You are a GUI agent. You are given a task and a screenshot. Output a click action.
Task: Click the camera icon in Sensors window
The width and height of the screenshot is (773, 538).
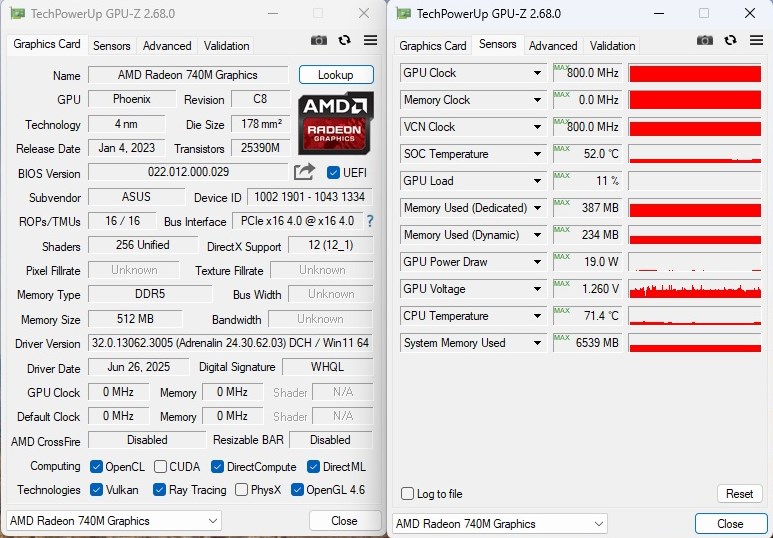(705, 41)
